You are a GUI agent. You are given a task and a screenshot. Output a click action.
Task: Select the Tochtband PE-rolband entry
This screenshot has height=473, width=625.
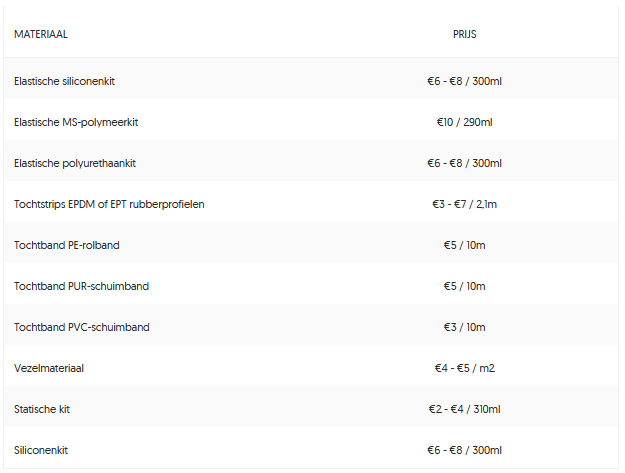pyautogui.click(x=67, y=245)
